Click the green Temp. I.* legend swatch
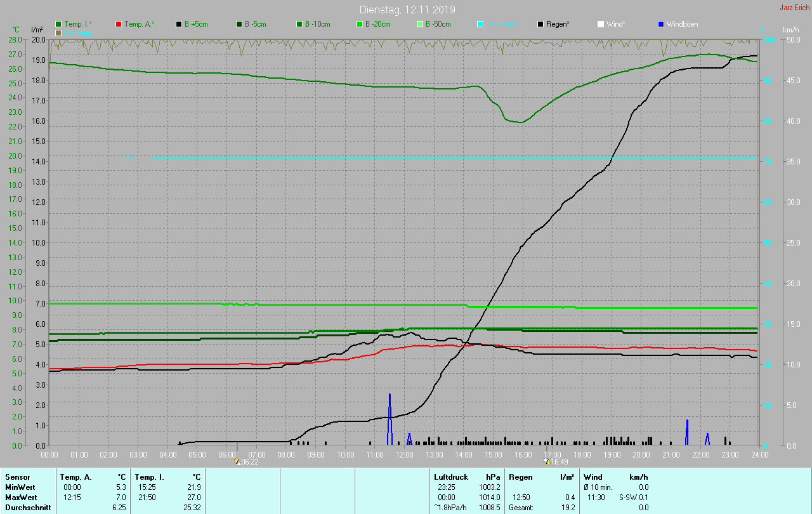 pyautogui.click(x=59, y=24)
